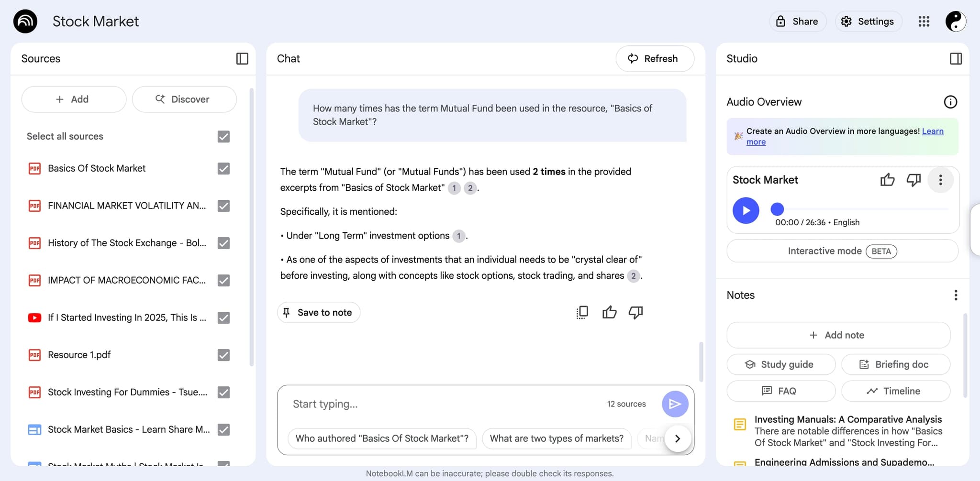Image resolution: width=980 pixels, height=481 pixels.
Task: Thumbs down the Stock Market audio overview
Action: tap(913, 180)
